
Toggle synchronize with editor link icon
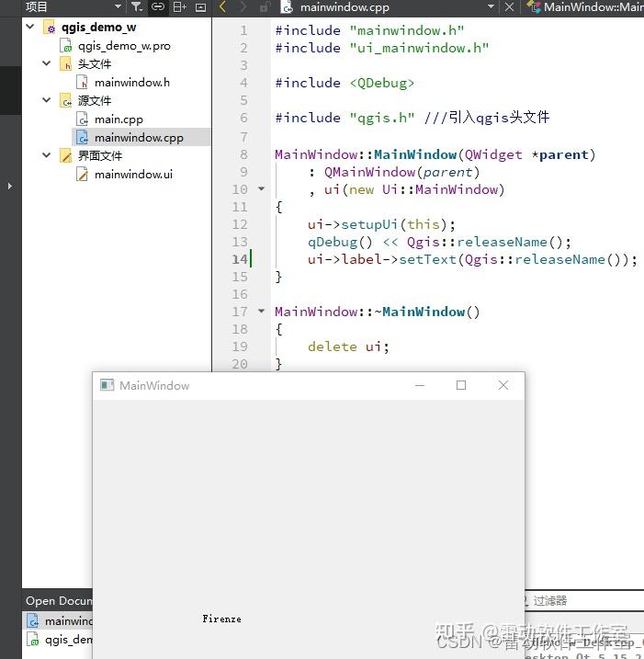point(158,6)
